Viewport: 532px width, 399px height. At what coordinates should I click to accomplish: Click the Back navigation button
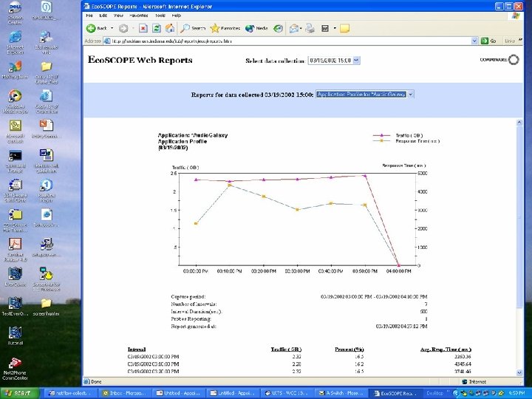tap(97, 29)
